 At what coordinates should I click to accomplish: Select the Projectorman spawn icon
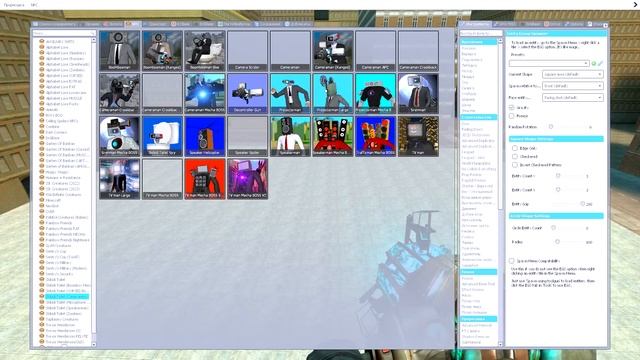pyautogui.click(x=290, y=93)
